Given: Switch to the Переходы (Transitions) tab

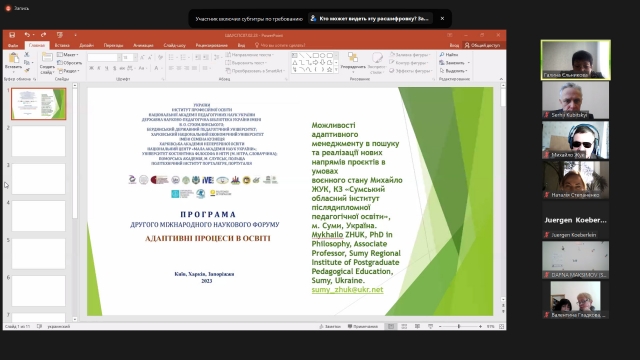Looking at the screenshot, I should [113, 45].
